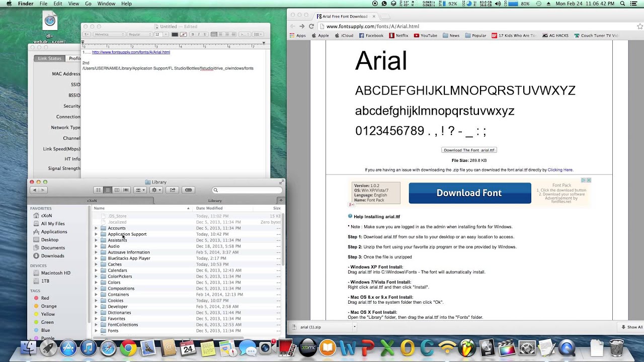Open the Go menu in menu bar
Screen dimensions: 644x362
click(88, 4)
